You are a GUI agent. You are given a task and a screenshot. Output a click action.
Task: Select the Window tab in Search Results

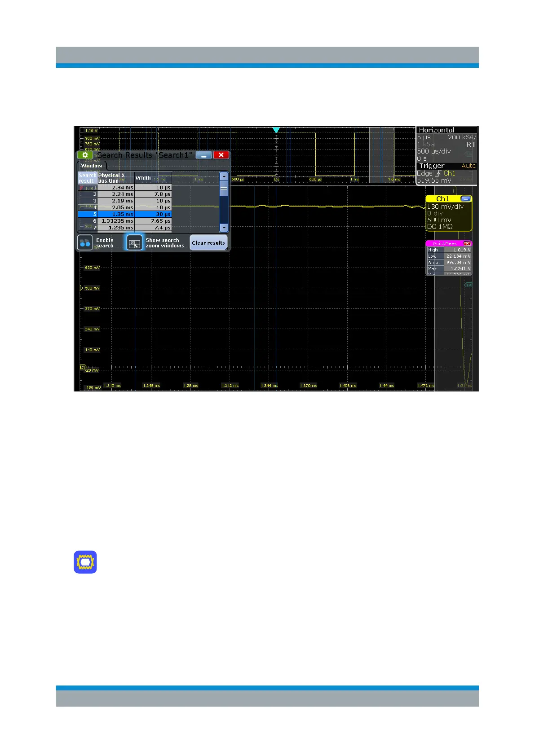[x=92, y=166]
